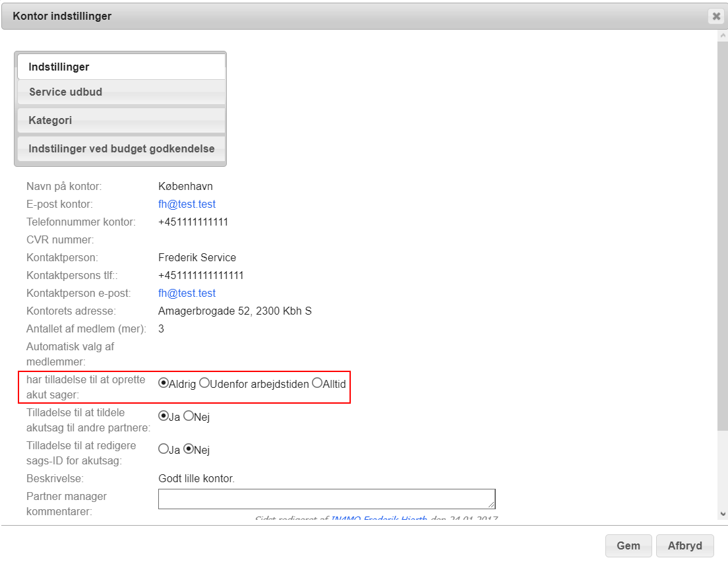The image size is (728, 562).
Task: Switch to the Service udbud tab
Action: point(120,92)
